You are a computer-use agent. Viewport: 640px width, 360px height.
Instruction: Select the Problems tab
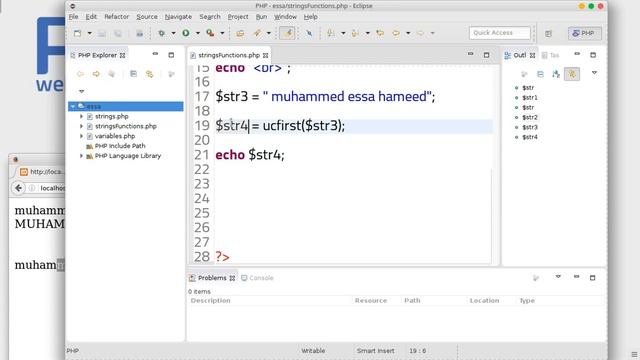pos(212,278)
